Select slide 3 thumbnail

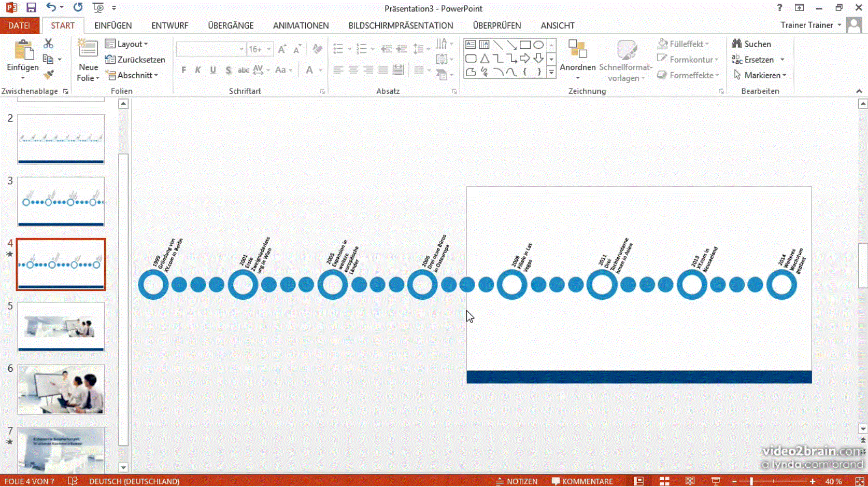pos(61,202)
